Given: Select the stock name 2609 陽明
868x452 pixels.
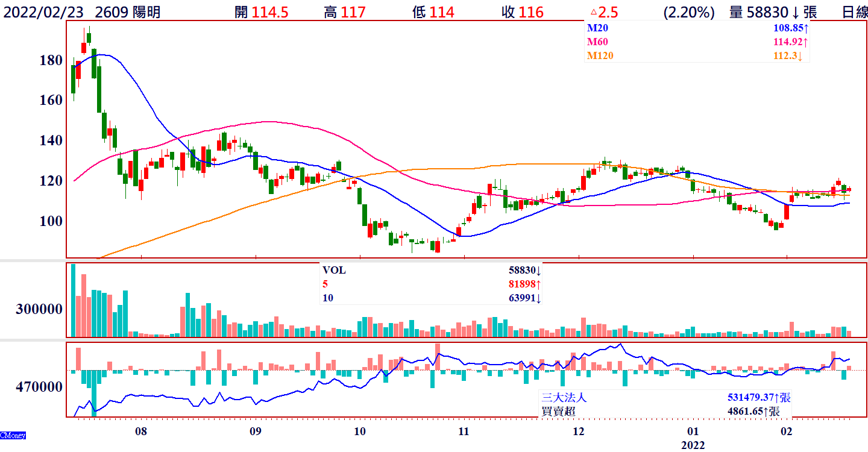Looking at the screenshot, I should [128, 12].
